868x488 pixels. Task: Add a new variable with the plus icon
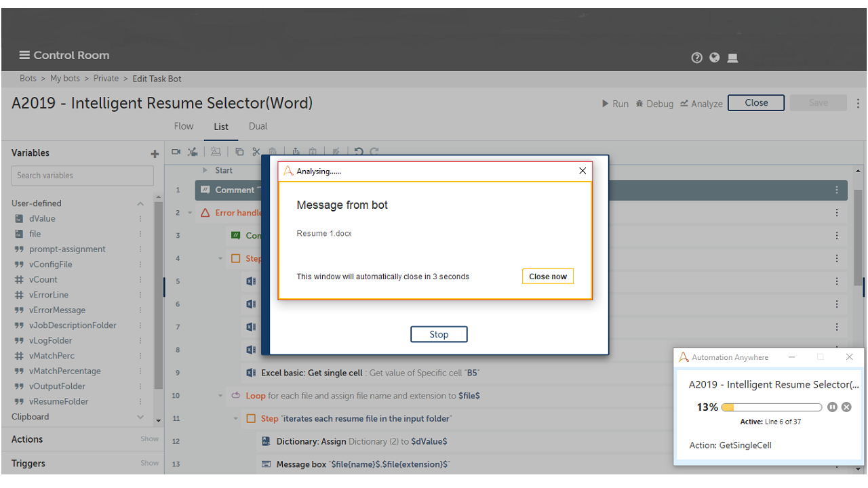(x=155, y=154)
